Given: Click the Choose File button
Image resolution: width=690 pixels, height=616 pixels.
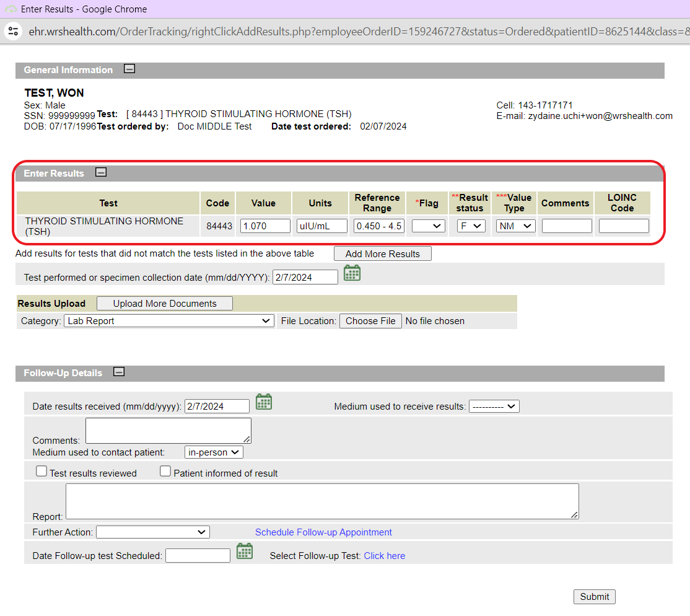Looking at the screenshot, I should [370, 321].
